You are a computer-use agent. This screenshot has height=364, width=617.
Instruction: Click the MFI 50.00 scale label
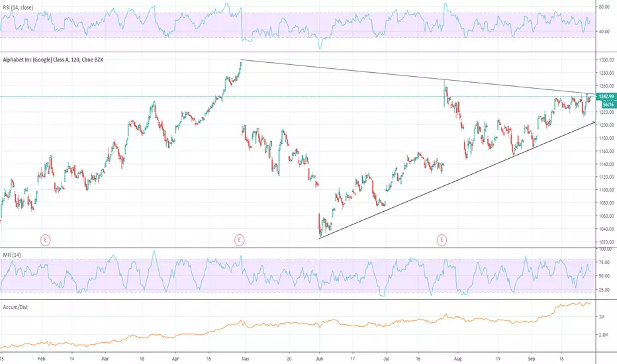point(604,276)
